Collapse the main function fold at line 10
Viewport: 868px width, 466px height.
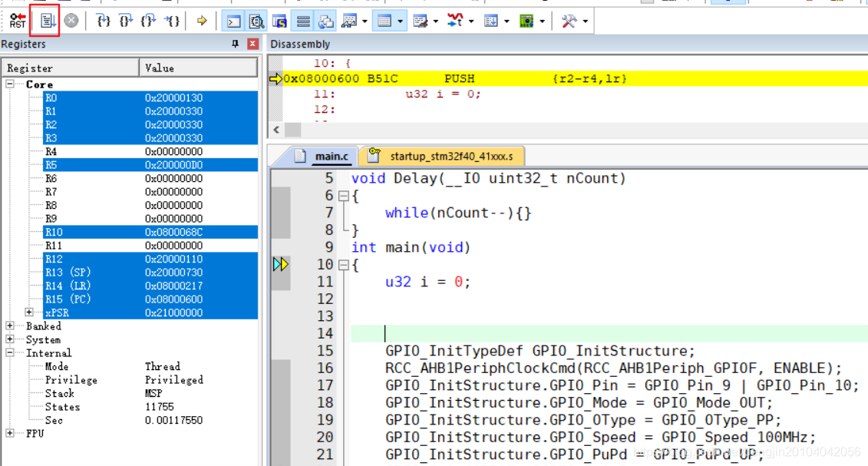(343, 265)
